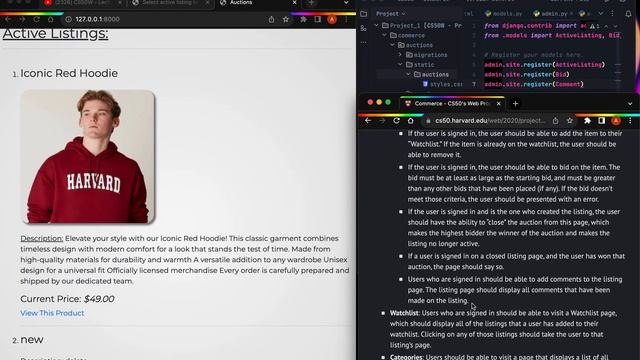The image size is (640, 360).
Task: Collapse the Project_1 root folder
Action: [376, 26]
